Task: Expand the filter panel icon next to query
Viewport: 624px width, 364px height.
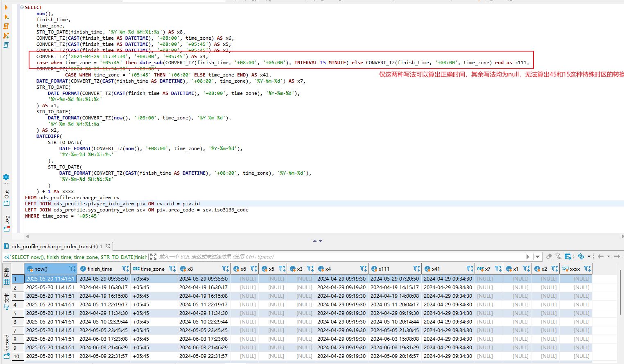Action: 153,257
